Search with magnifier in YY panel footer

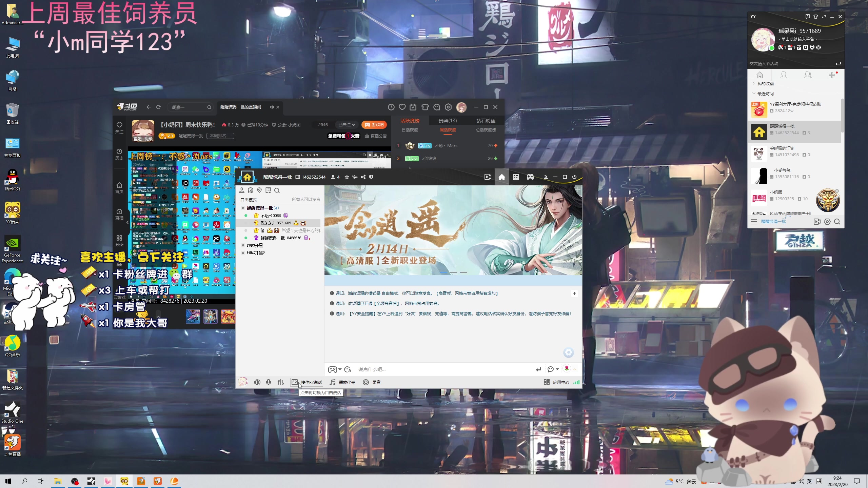[x=837, y=222]
